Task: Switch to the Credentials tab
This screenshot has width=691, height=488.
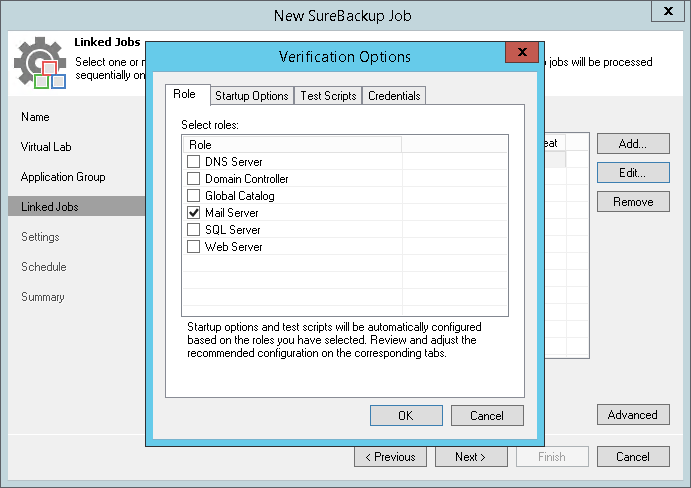Action: (394, 96)
